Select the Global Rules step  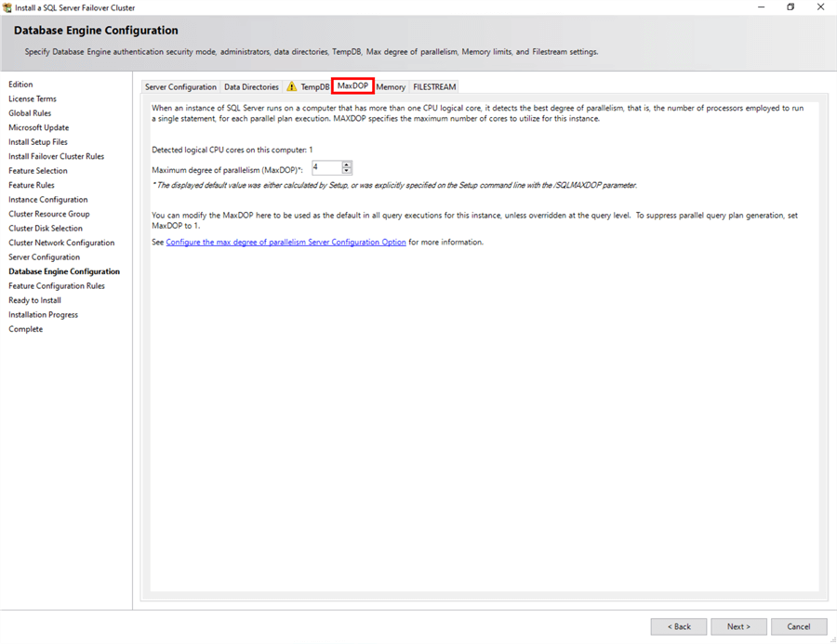point(30,113)
